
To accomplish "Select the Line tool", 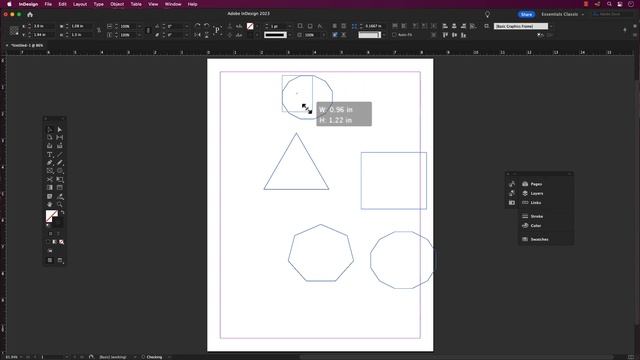I will [x=60, y=155].
